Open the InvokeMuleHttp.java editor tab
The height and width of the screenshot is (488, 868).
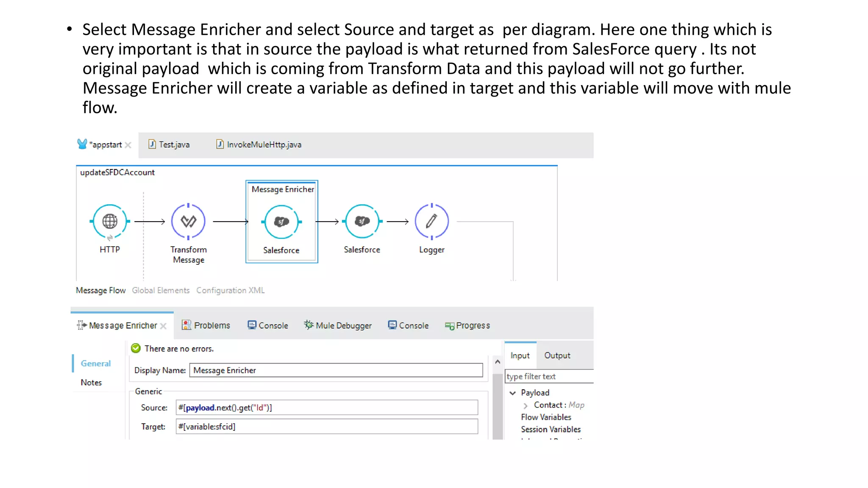pos(259,144)
